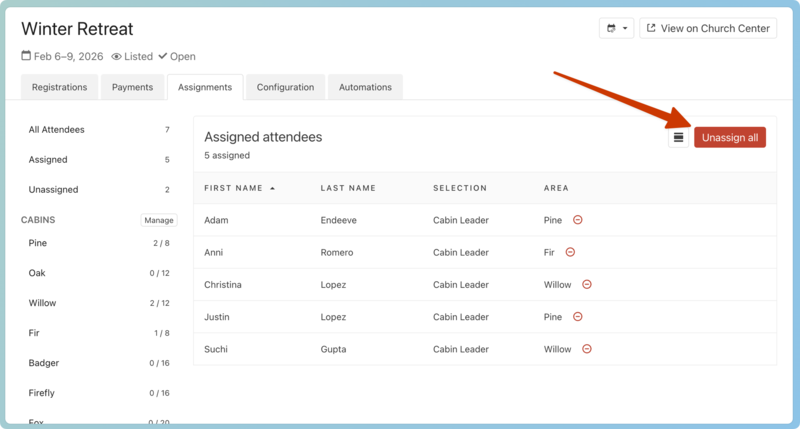Open View on Church Center link
This screenshot has width=800, height=429.
point(708,28)
